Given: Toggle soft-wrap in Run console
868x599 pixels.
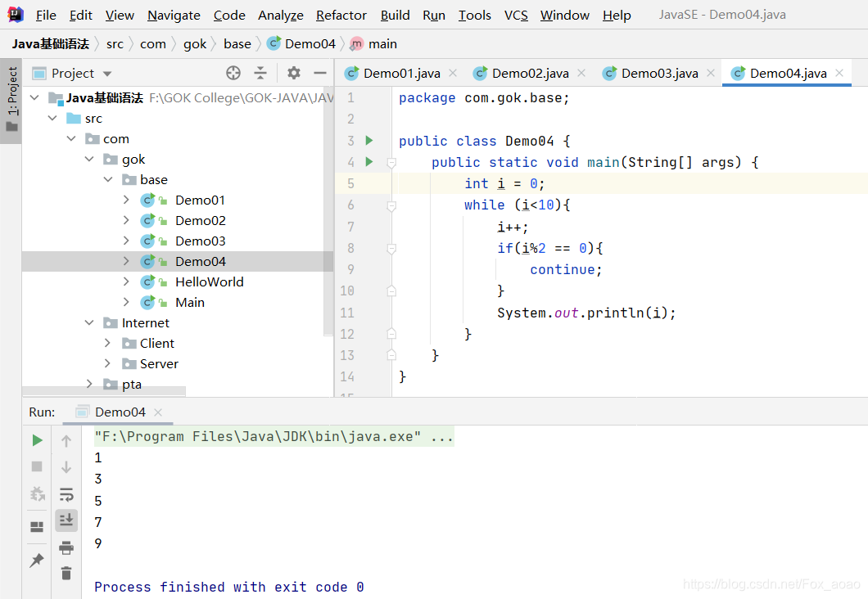Looking at the screenshot, I should 66,494.
